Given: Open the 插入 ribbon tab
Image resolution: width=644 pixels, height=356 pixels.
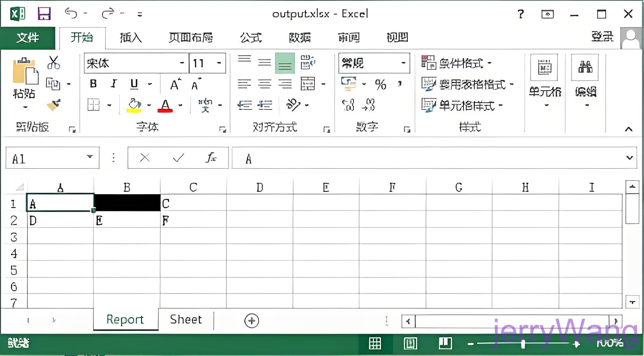Looking at the screenshot, I should click(131, 37).
